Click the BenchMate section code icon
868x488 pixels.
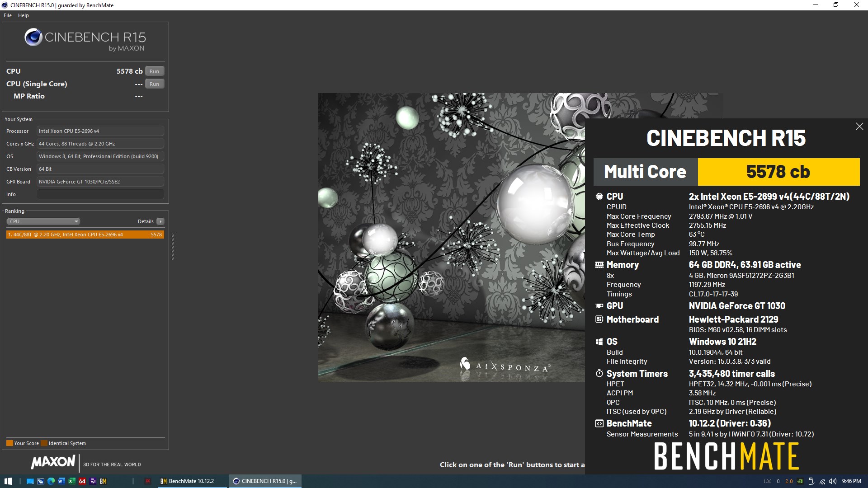599,423
